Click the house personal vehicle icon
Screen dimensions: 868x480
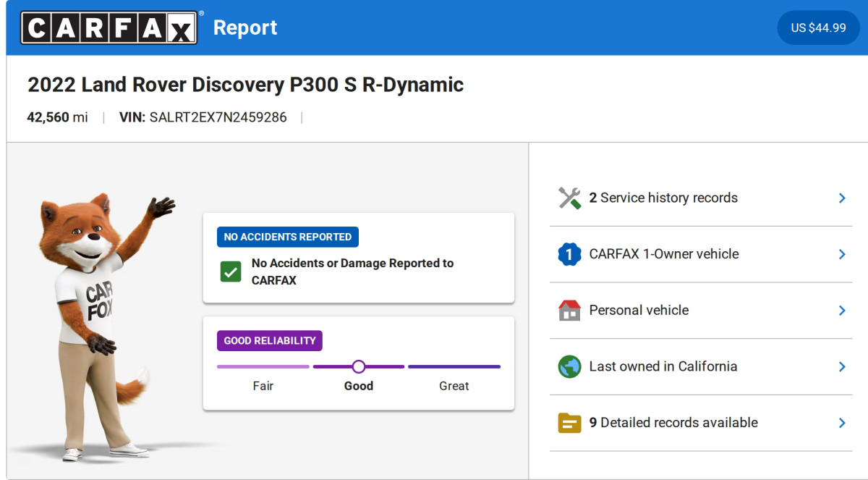tap(569, 311)
